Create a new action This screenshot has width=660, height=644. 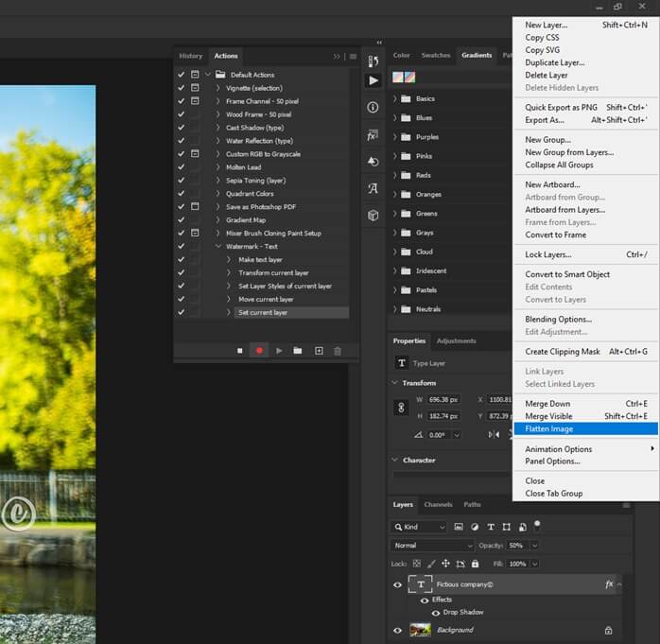click(319, 351)
